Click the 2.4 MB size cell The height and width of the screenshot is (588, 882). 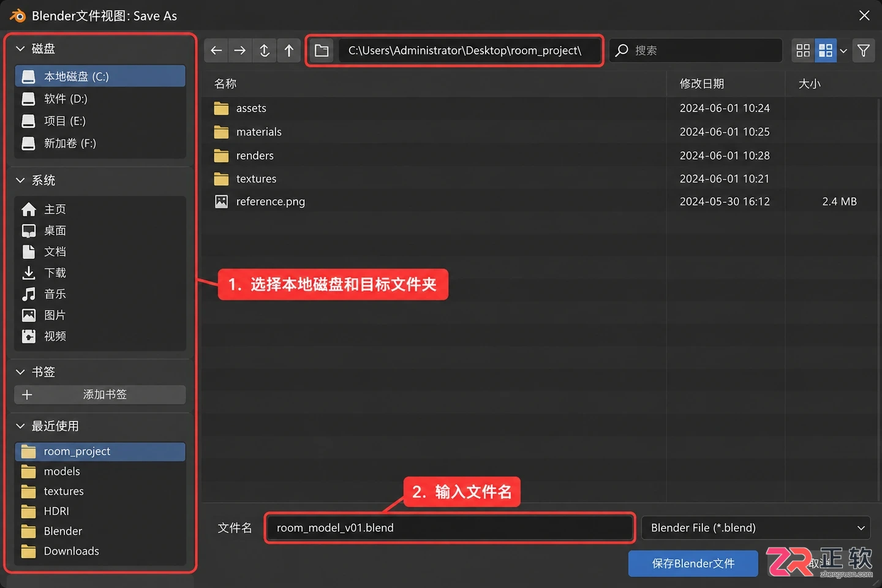pos(839,202)
